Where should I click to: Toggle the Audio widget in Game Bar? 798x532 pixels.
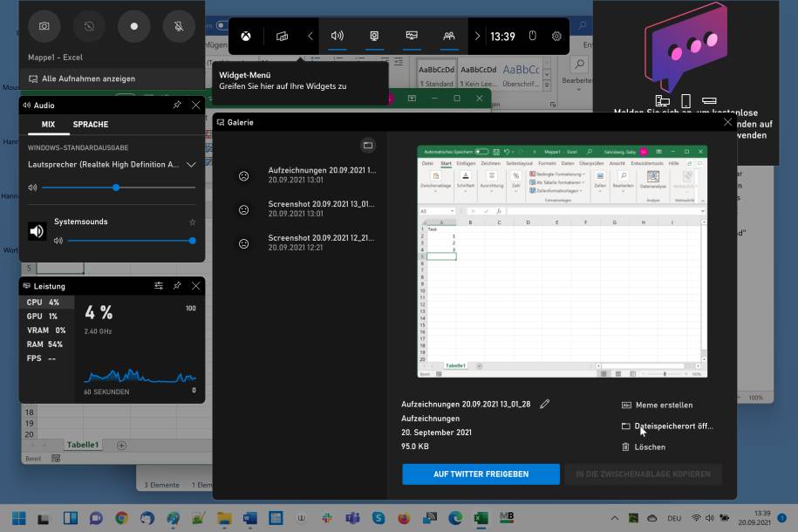coord(338,37)
